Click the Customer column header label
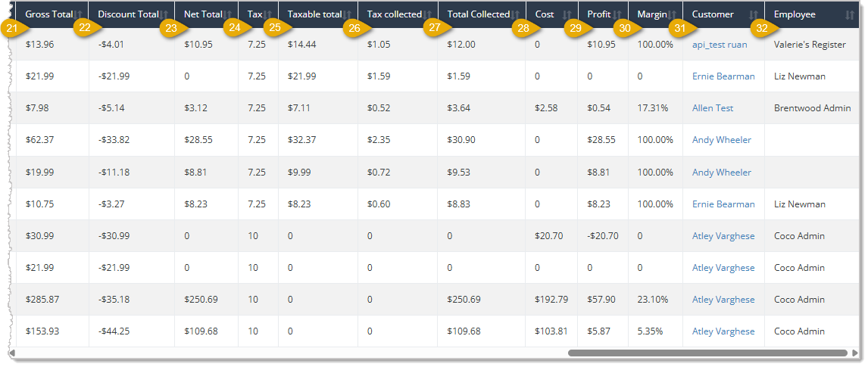 tap(713, 14)
